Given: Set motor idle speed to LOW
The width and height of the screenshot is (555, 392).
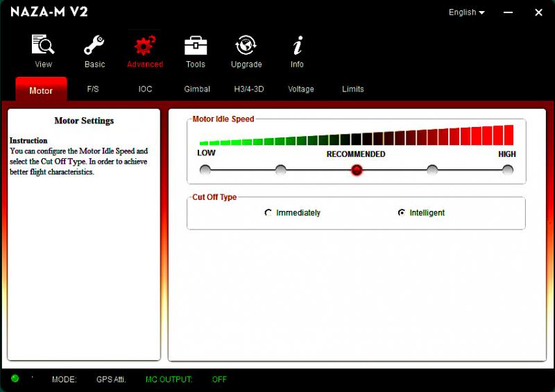Looking at the screenshot, I should click(x=205, y=170).
